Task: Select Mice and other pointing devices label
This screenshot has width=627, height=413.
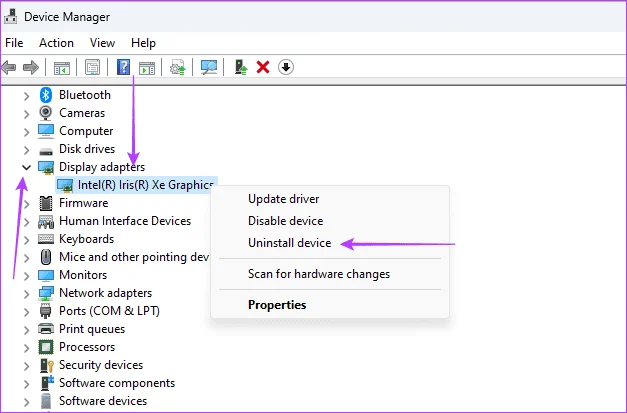Action: coord(134,257)
